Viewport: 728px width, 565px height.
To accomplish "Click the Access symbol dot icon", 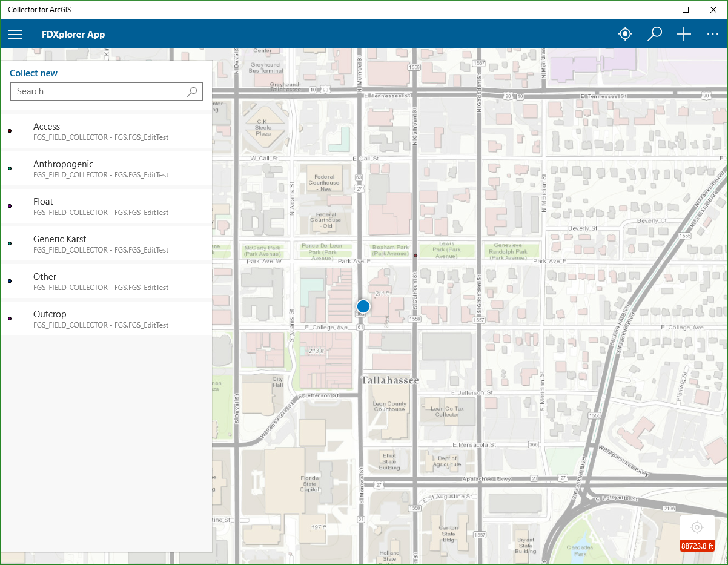I will [x=10, y=131].
